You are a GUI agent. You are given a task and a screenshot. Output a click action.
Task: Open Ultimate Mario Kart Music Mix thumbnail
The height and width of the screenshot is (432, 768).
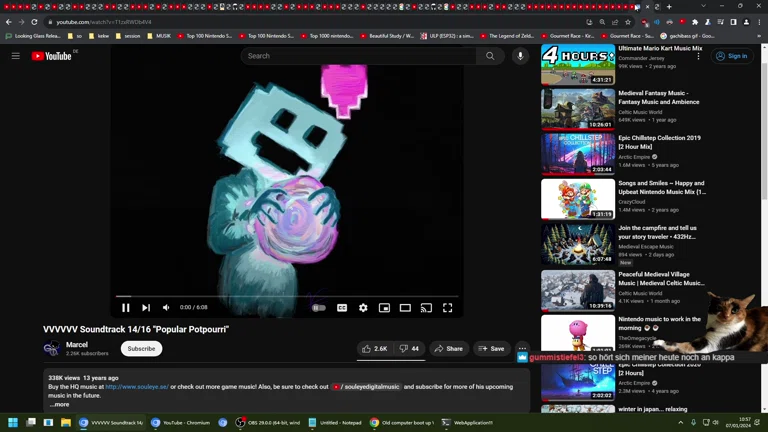pos(578,64)
